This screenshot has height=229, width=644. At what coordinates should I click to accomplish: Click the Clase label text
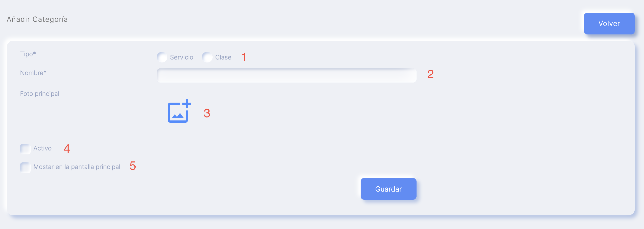tap(223, 57)
